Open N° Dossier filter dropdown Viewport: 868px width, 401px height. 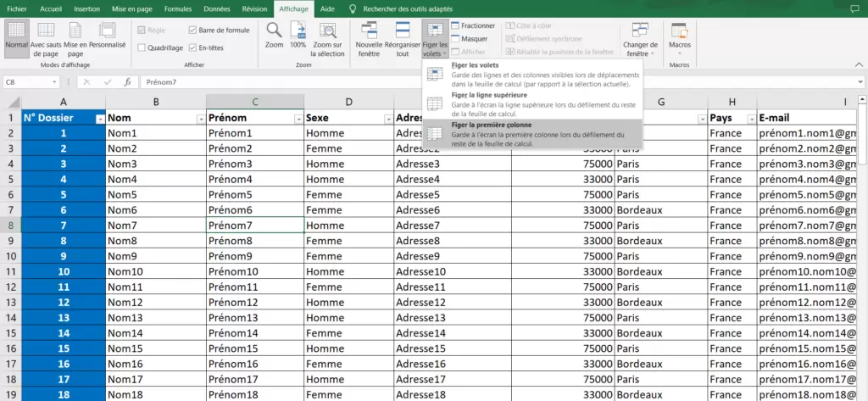click(100, 119)
